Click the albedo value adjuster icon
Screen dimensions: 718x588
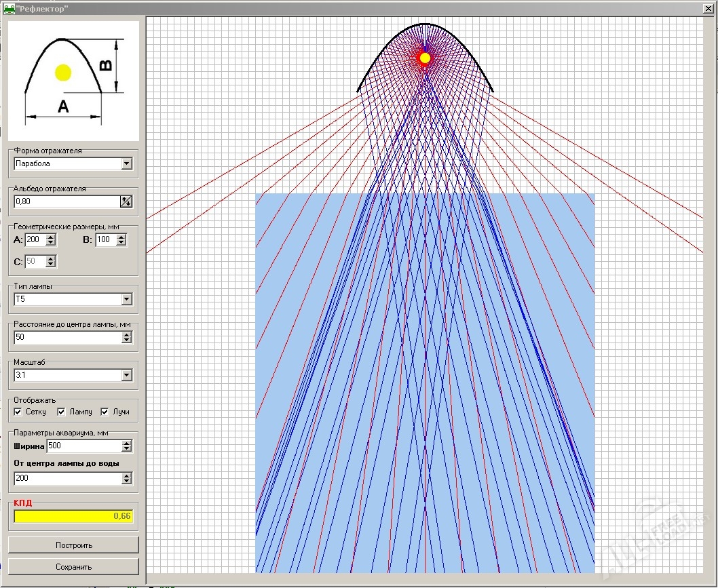click(x=126, y=201)
